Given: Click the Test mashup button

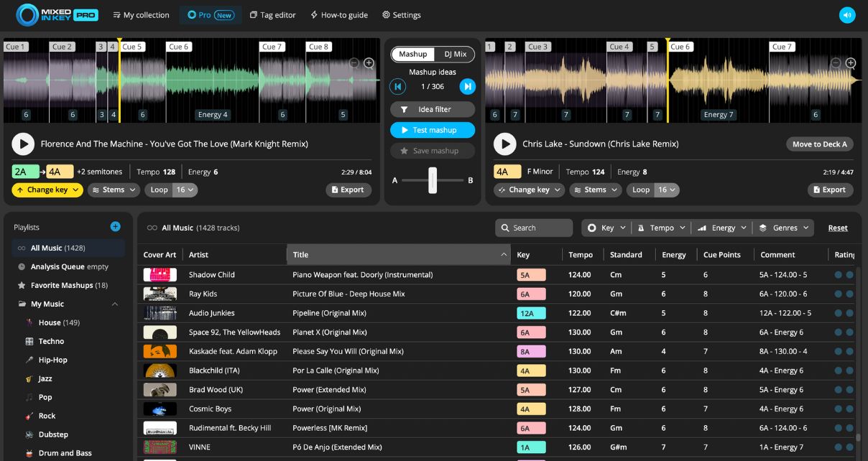Looking at the screenshot, I should click(x=433, y=131).
